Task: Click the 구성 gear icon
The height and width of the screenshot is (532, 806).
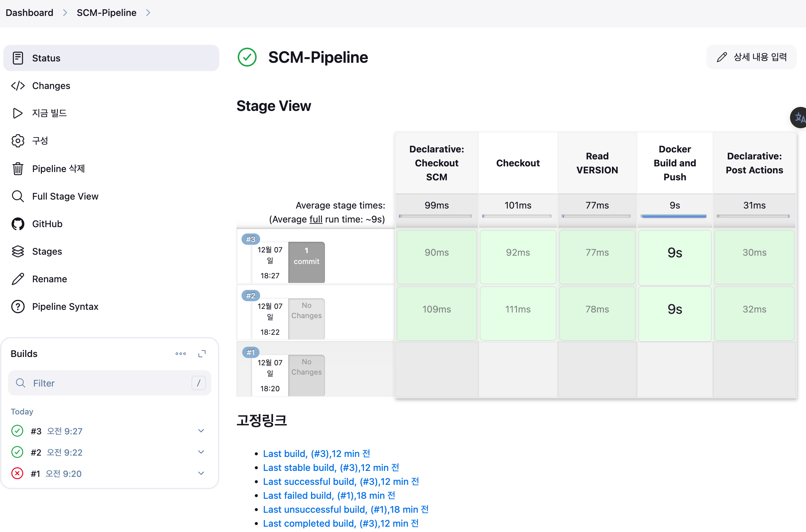Action: coord(18,141)
